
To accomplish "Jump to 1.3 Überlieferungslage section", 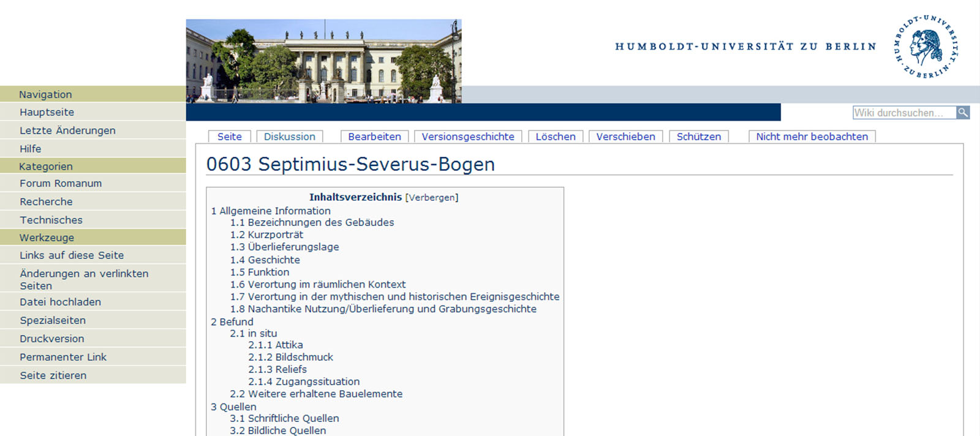I will 284,247.
